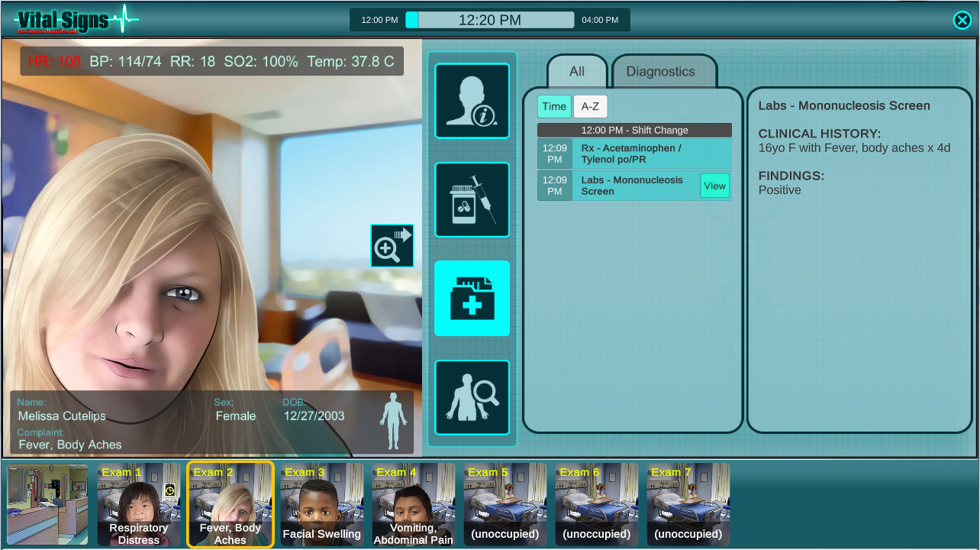Select the unoccupied Exam 5 room
This screenshot has width=980, height=550.
pos(505,504)
